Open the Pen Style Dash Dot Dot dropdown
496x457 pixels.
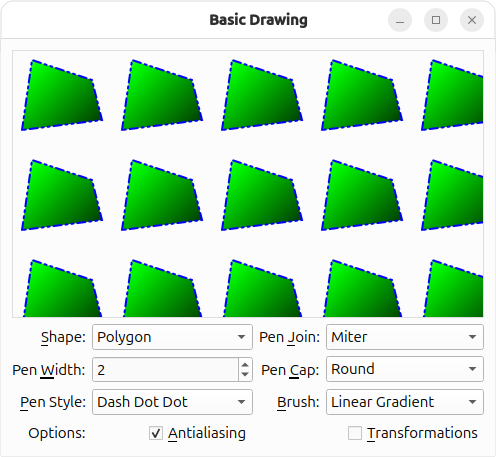pos(172,402)
